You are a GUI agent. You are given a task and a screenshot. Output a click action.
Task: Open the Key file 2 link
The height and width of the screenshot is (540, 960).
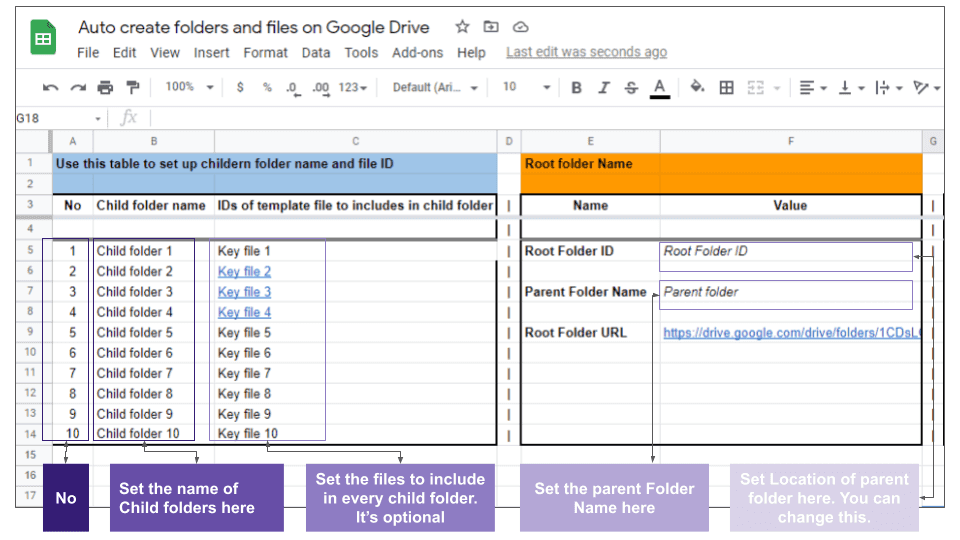pyautogui.click(x=244, y=272)
